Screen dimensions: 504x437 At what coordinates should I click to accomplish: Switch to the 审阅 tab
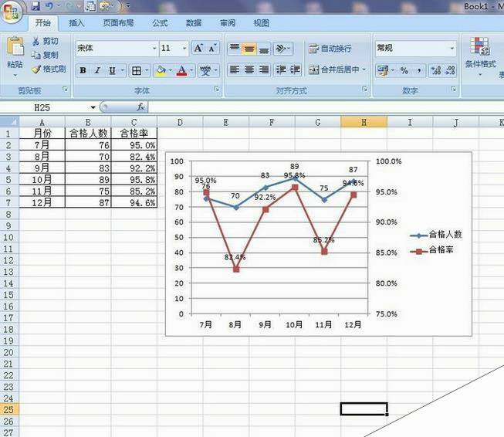[228, 23]
